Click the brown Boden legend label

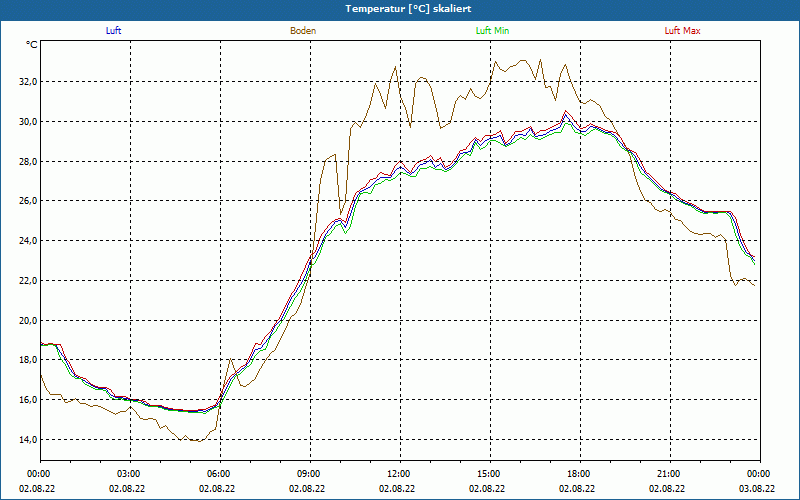[x=303, y=31]
